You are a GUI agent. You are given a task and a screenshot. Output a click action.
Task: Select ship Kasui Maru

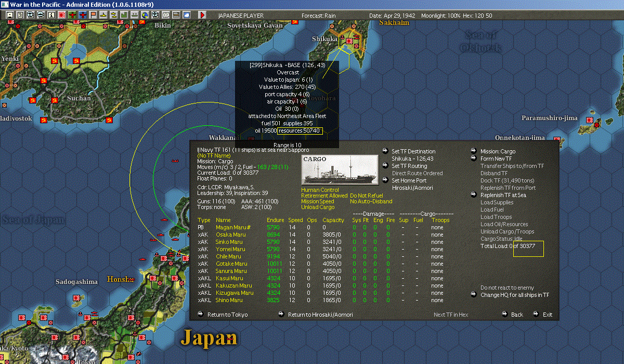pos(229,278)
